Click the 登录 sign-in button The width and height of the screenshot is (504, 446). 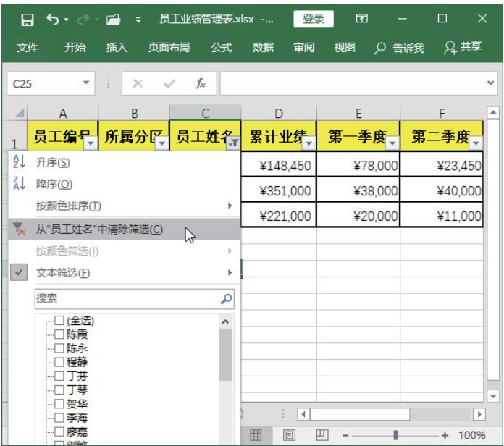pyautogui.click(x=314, y=19)
